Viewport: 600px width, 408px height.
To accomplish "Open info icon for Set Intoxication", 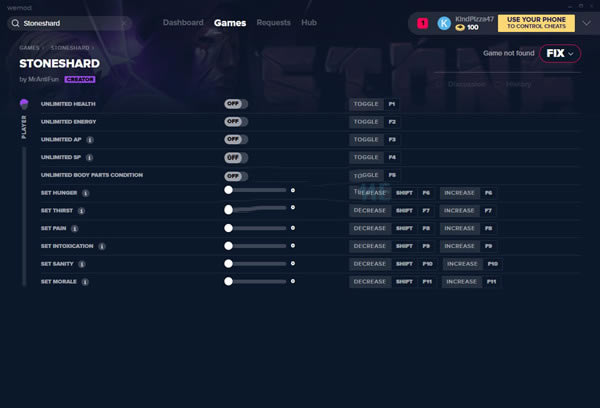I will click(102, 246).
